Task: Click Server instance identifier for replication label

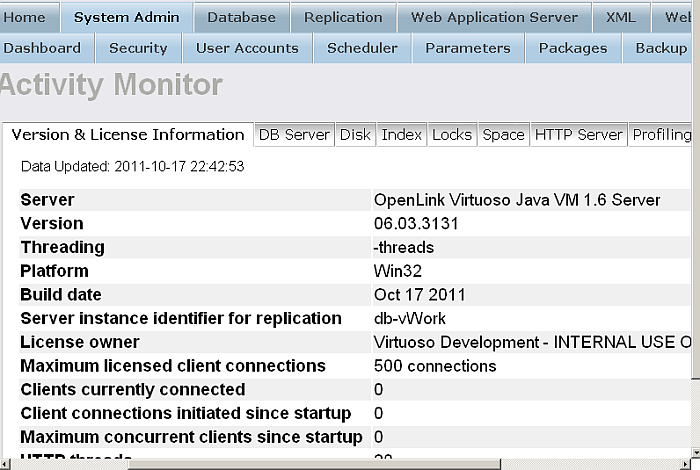Action: tap(181, 318)
